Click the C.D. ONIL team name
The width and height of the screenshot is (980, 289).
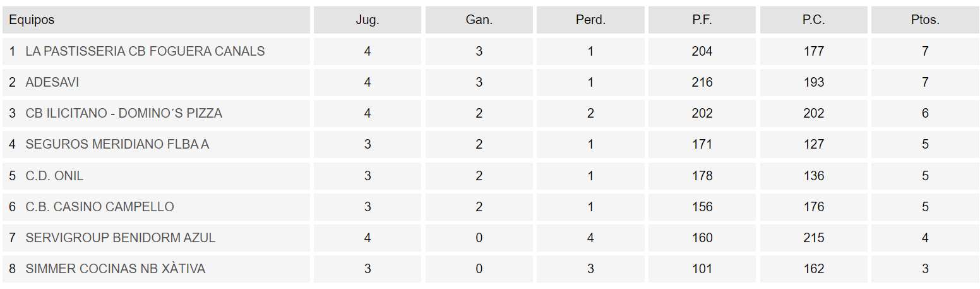point(54,176)
